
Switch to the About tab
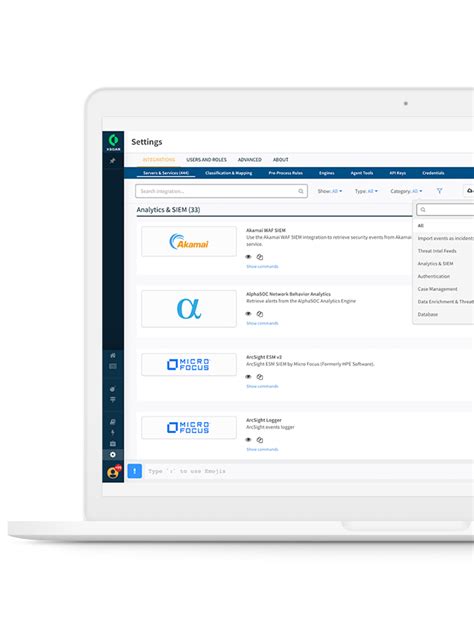(280, 160)
